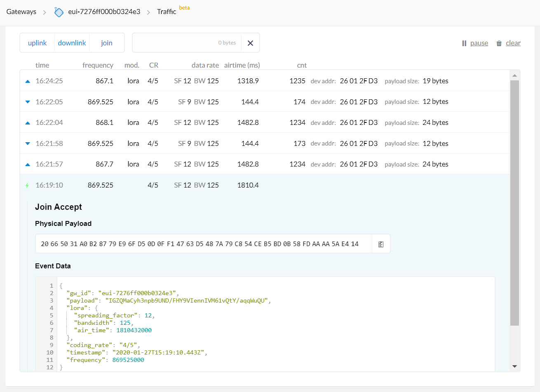Click the cnt column header
Image resolution: width=540 pixels, height=392 pixels.
click(x=302, y=65)
